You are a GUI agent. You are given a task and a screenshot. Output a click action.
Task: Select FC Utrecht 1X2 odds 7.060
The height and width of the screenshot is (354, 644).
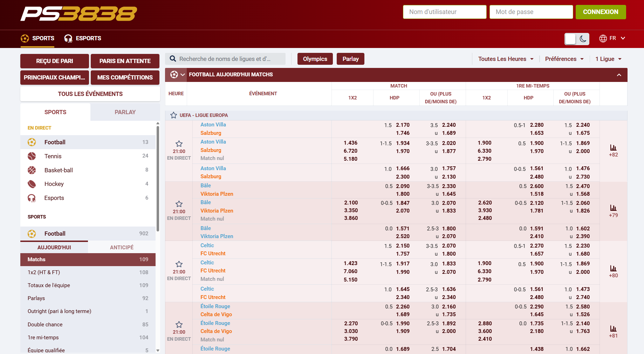pos(350,271)
